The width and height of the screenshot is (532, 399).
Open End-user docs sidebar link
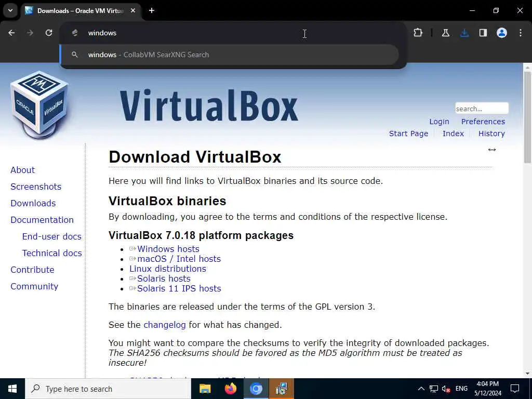[51, 236]
